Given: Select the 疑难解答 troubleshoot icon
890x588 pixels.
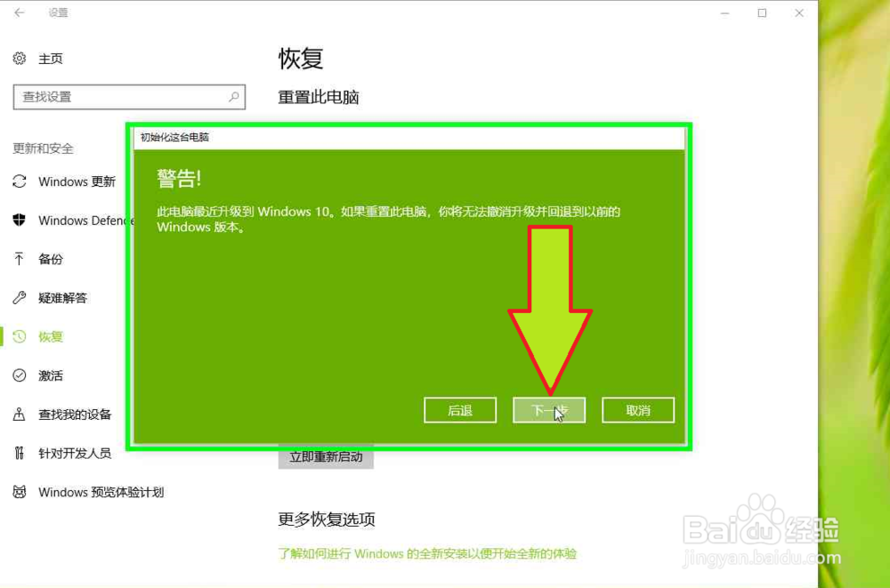Looking at the screenshot, I should coord(18,298).
